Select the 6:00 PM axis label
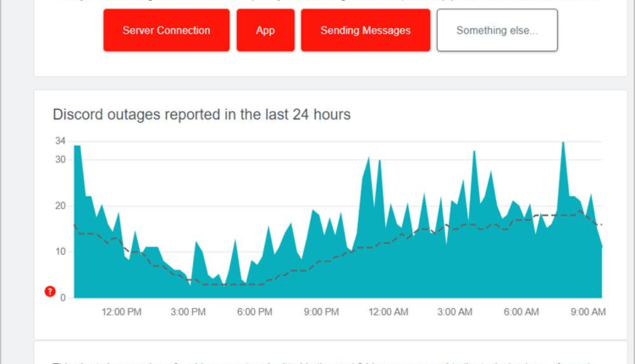635x364 pixels. pyautogui.click(x=255, y=312)
